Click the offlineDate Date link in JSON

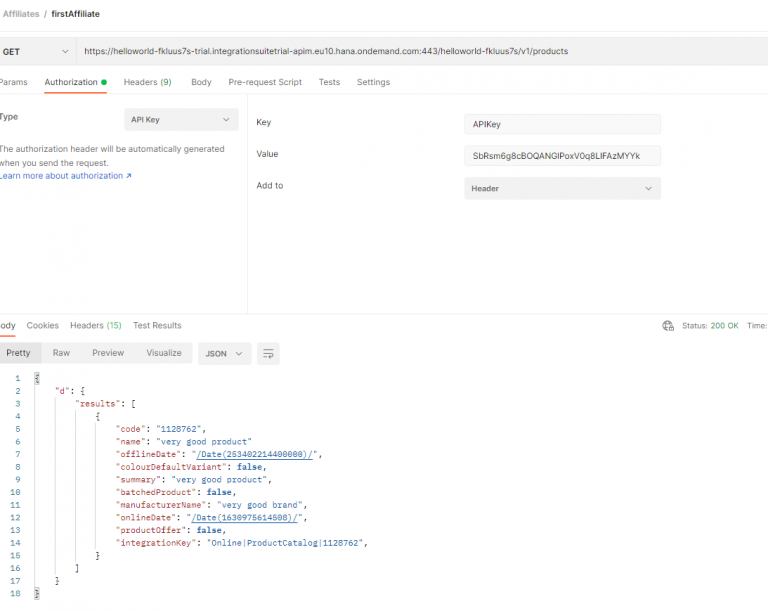coord(254,455)
